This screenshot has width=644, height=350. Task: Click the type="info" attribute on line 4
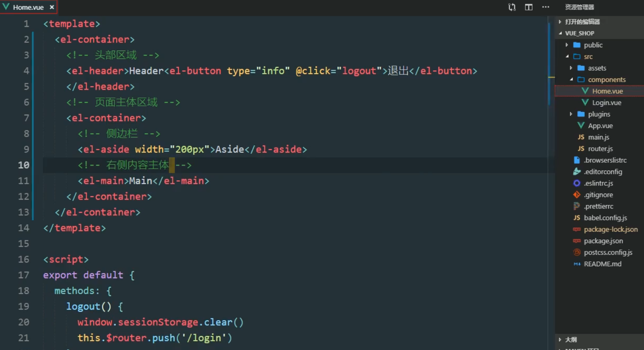258,71
